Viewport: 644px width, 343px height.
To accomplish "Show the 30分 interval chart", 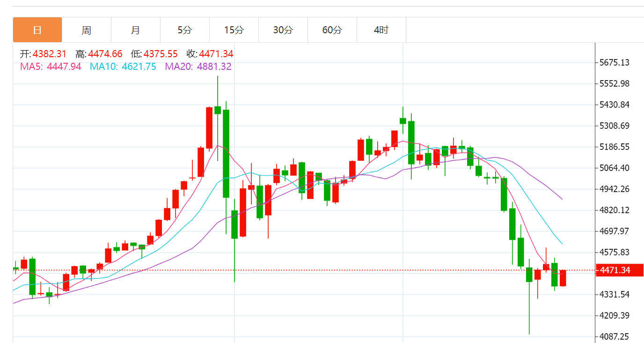I will (x=283, y=30).
